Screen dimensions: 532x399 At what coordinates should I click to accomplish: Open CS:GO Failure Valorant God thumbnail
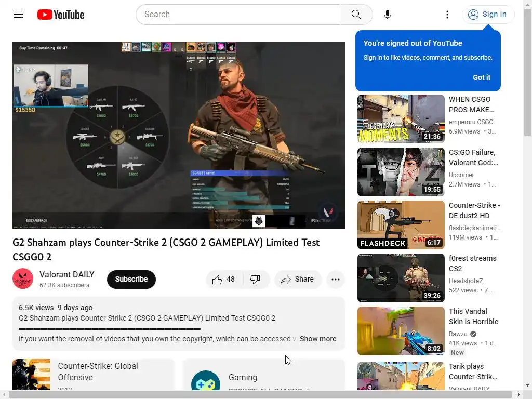point(401,171)
